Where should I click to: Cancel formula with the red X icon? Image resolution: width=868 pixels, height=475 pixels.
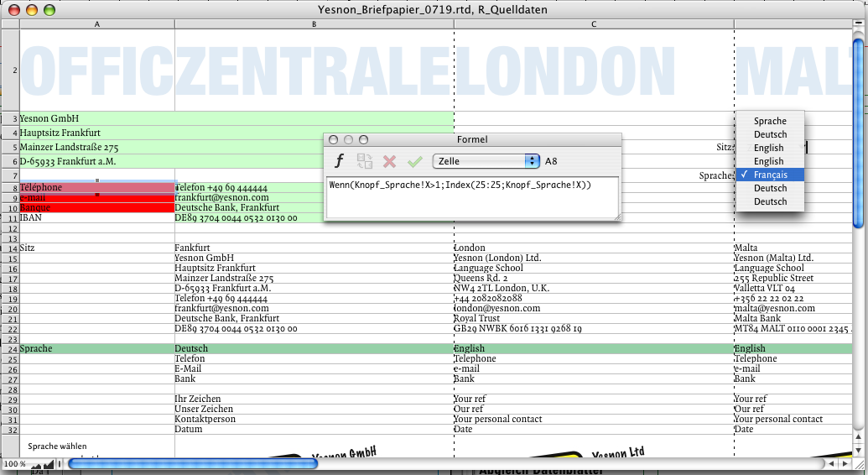(x=389, y=161)
